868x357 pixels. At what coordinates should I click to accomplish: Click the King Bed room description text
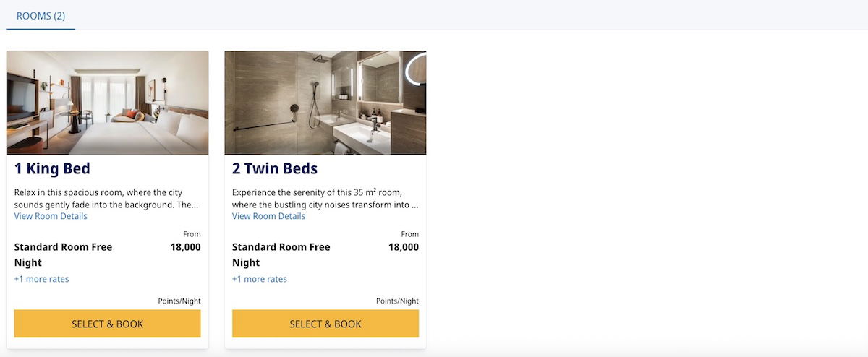coord(106,198)
